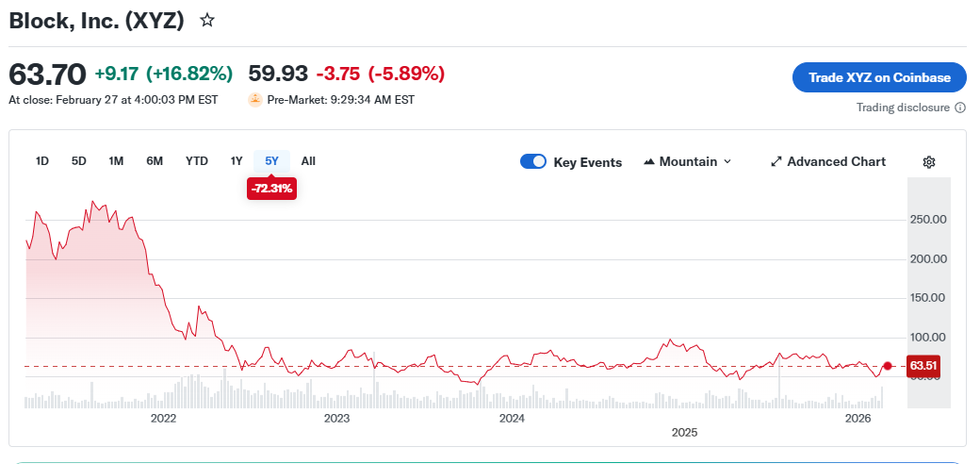
Task: Click the At close February 27 timestamp
Action: [113, 100]
